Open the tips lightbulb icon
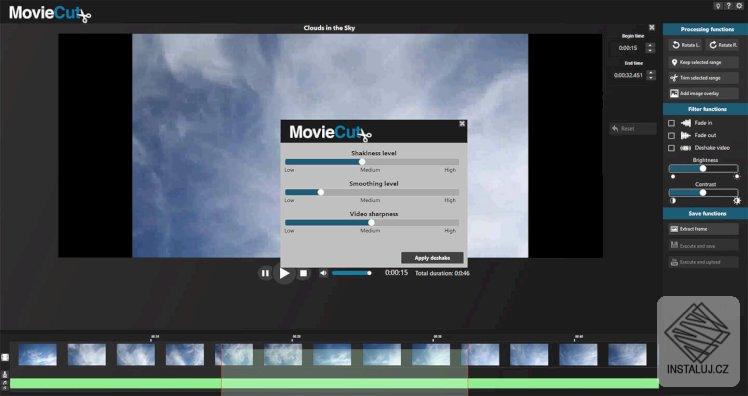Screen dimensions: 748x396 pyautogui.click(x=717, y=6)
